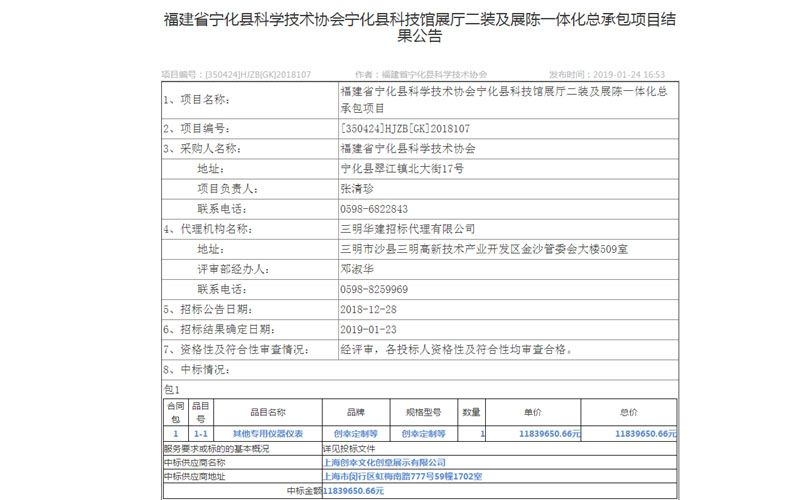Click agency address ending 大楼509室

484,249
